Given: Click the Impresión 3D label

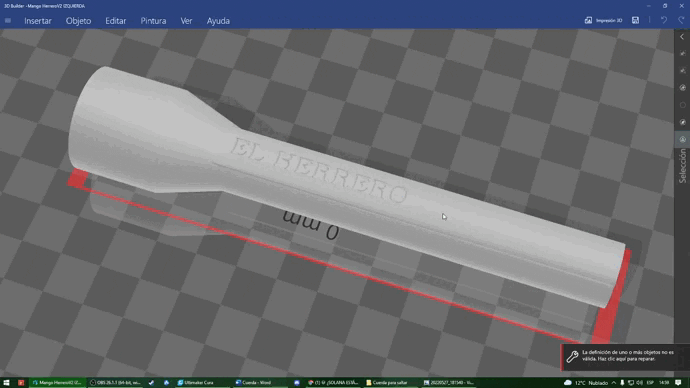Looking at the screenshot, I should tap(609, 21).
